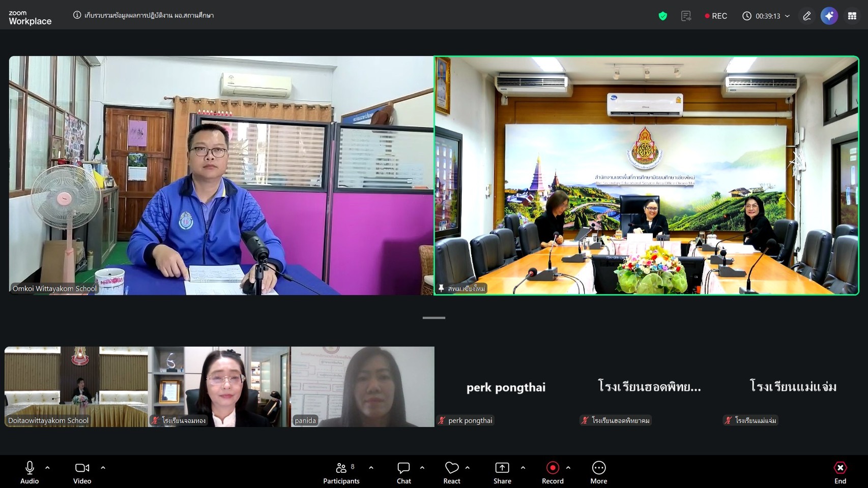Click the meeting summary notes icon
Viewport: 868px width, 488px height.
pos(686,16)
